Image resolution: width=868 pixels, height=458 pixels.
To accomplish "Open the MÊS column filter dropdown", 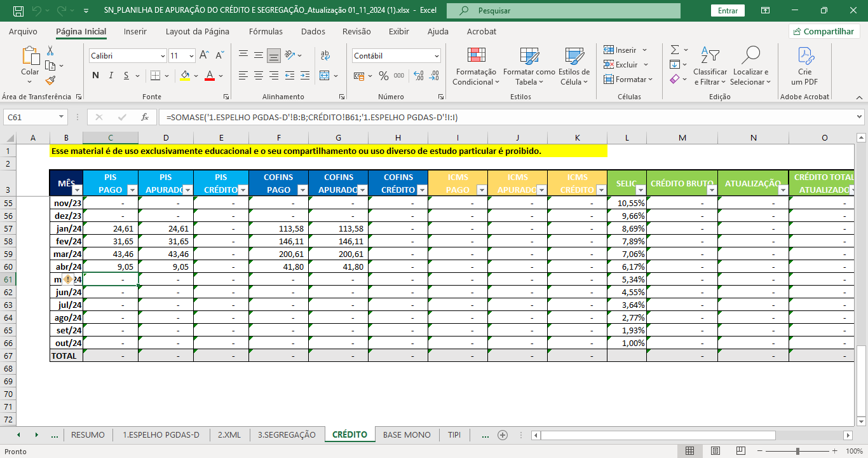I will (x=77, y=190).
